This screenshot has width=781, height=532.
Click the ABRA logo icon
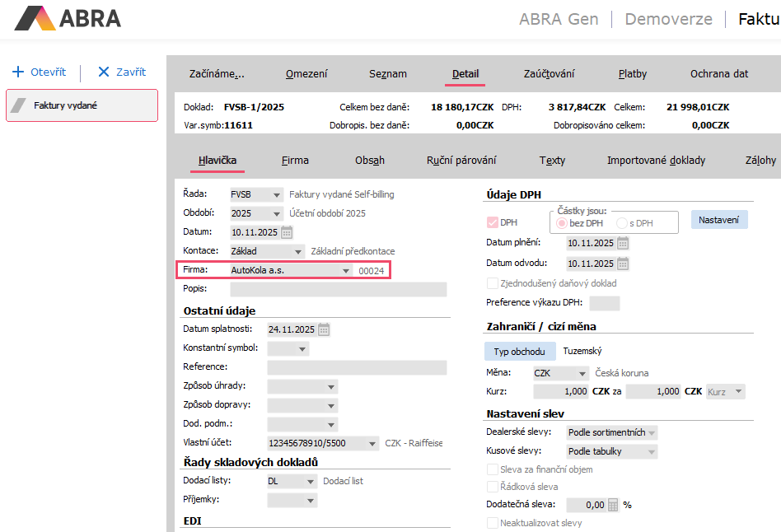[x=34, y=18]
